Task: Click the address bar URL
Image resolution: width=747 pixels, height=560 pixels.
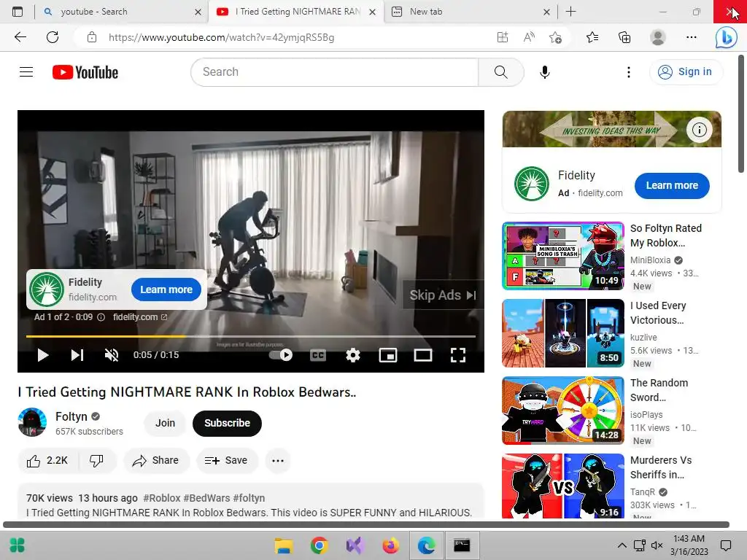Action: pos(221,37)
